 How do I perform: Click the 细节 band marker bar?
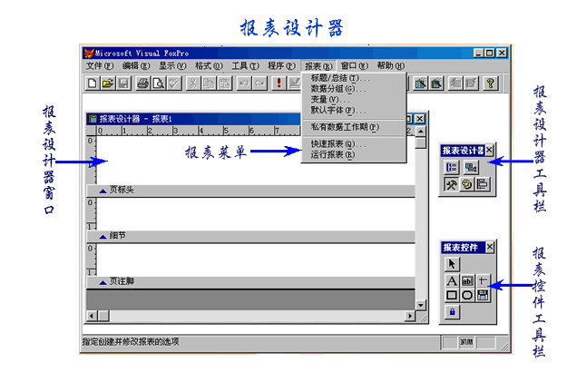(251, 236)
